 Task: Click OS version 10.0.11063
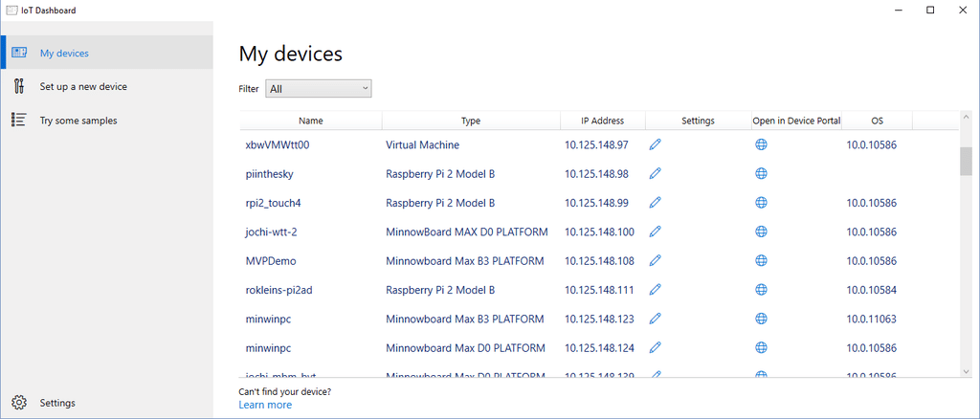coord(871,319)
